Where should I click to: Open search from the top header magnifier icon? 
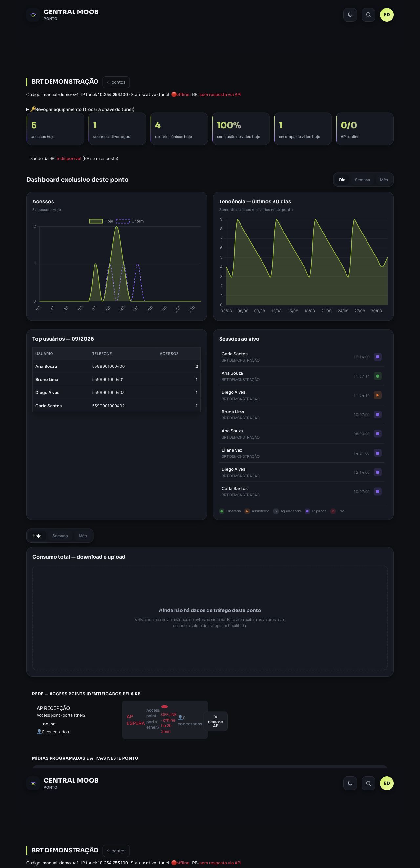pos(368,15)
